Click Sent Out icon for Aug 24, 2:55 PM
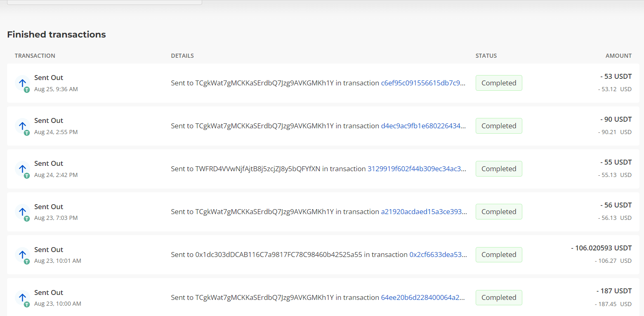The width and height of the screenshot is (644, 316). [x=22, y=126]
